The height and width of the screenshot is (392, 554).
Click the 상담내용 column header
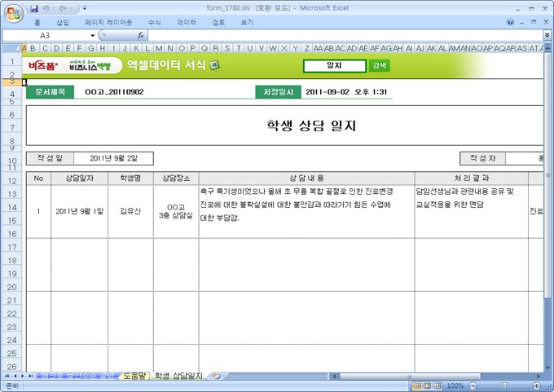306,178
